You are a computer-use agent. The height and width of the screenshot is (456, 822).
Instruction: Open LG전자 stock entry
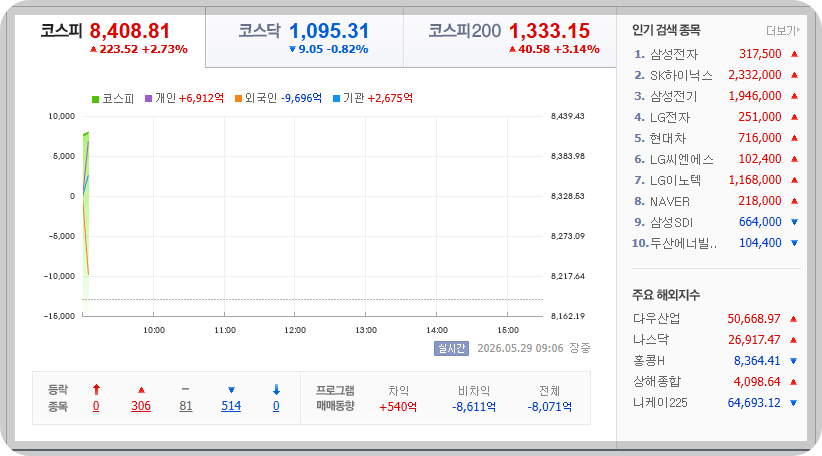(670, 117)
